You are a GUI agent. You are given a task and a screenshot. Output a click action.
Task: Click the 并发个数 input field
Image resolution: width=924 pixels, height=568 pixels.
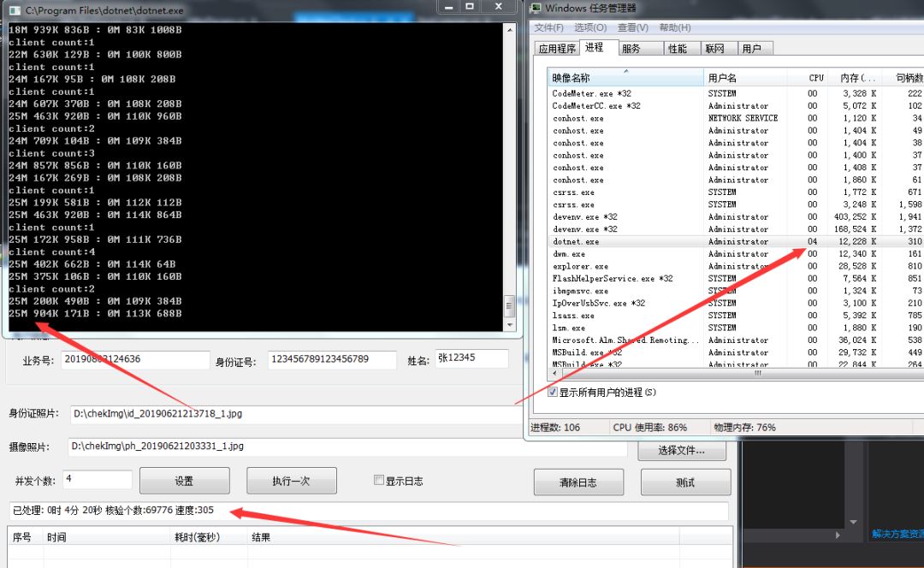coord(97,480)
